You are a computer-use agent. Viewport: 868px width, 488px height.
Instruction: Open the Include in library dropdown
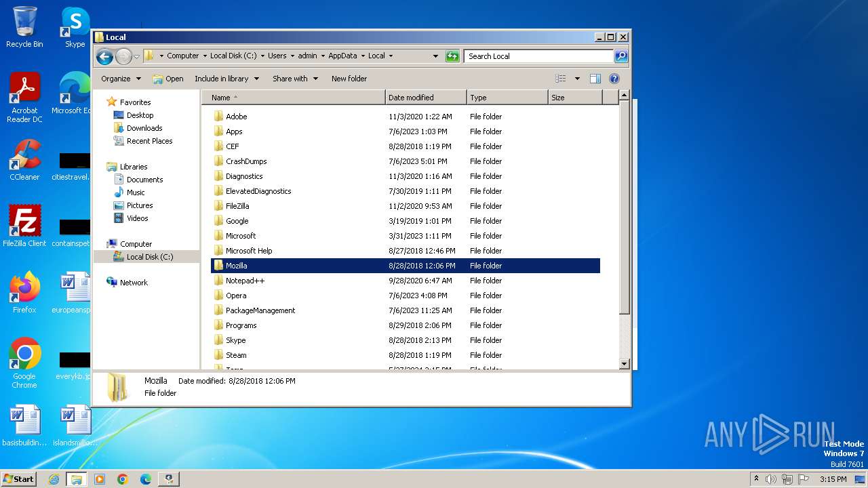226,79
